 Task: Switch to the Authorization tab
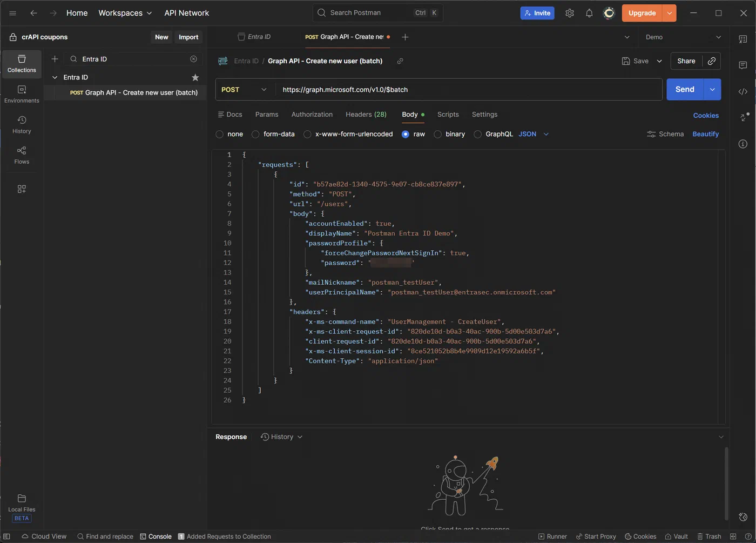point(312,115)
